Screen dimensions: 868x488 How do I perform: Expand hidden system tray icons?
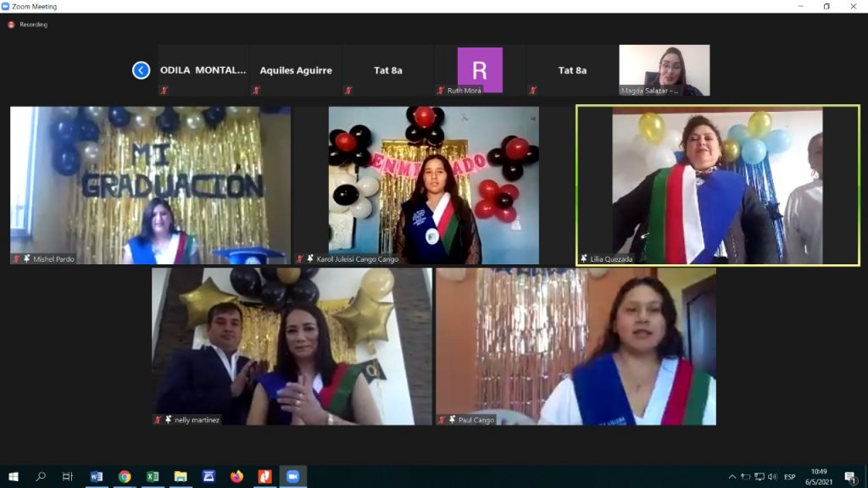click(x=732, y=476)
